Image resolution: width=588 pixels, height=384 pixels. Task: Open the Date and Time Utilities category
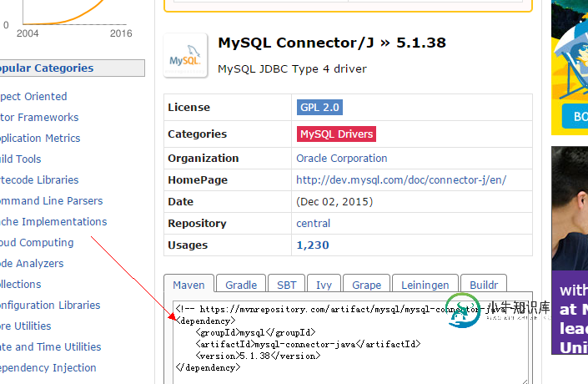point(50,346)
